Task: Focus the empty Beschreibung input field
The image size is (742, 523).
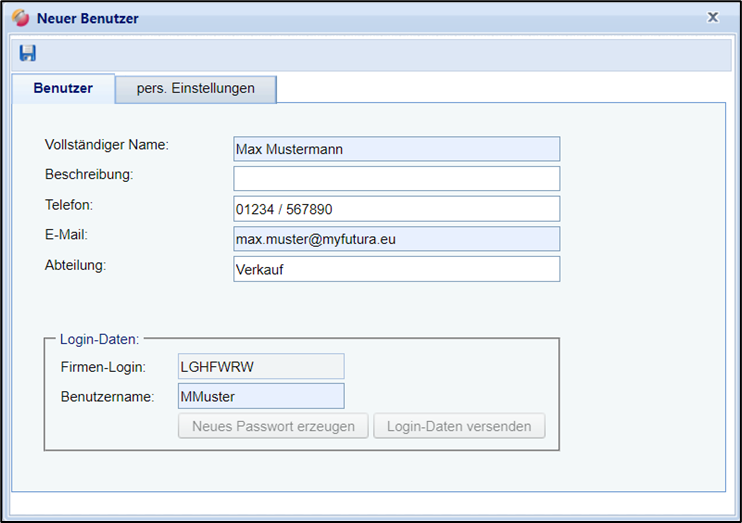Action: pos(396,179)
